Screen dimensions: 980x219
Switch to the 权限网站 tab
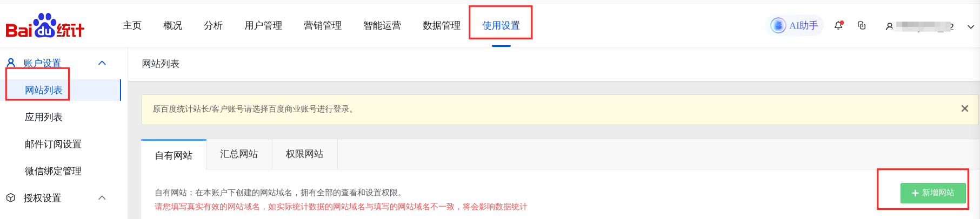click(x=304, y=154)
